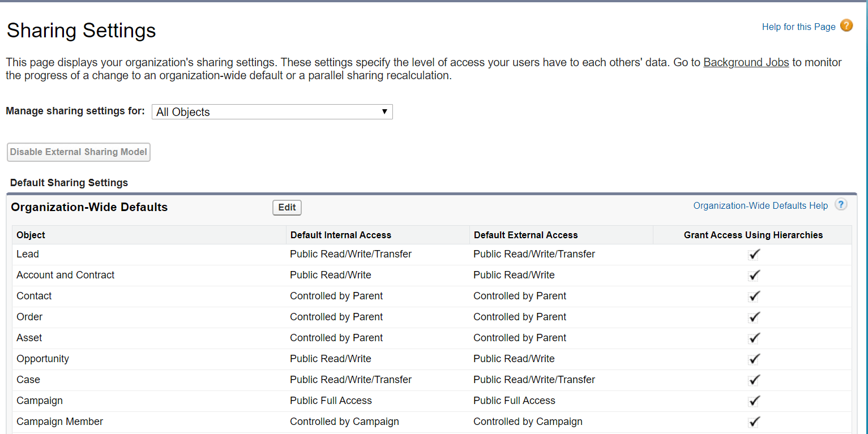Open the Campaign object link

coord(39,401)
